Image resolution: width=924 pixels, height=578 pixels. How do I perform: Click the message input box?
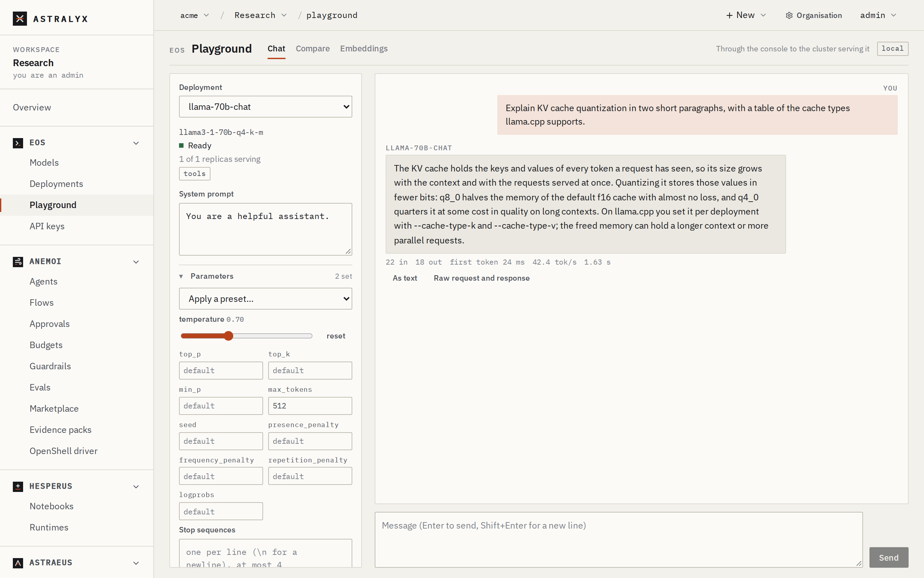619,540
